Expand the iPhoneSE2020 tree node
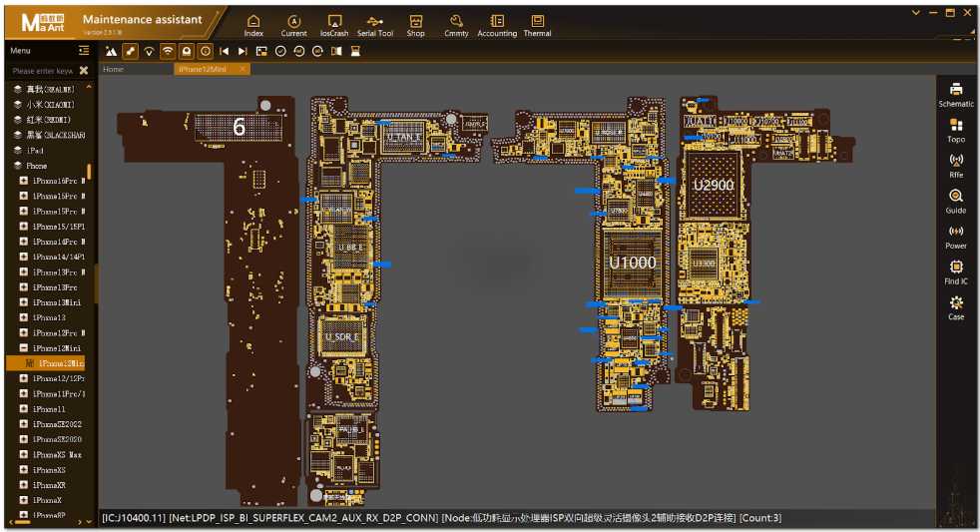Image resolution: width=980 pixels, height=532 pixels. pyautogui.click(x=24, y=439)
